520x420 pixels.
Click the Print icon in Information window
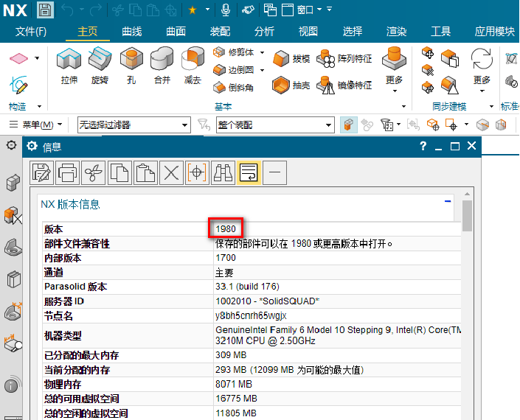coord(67,172)
